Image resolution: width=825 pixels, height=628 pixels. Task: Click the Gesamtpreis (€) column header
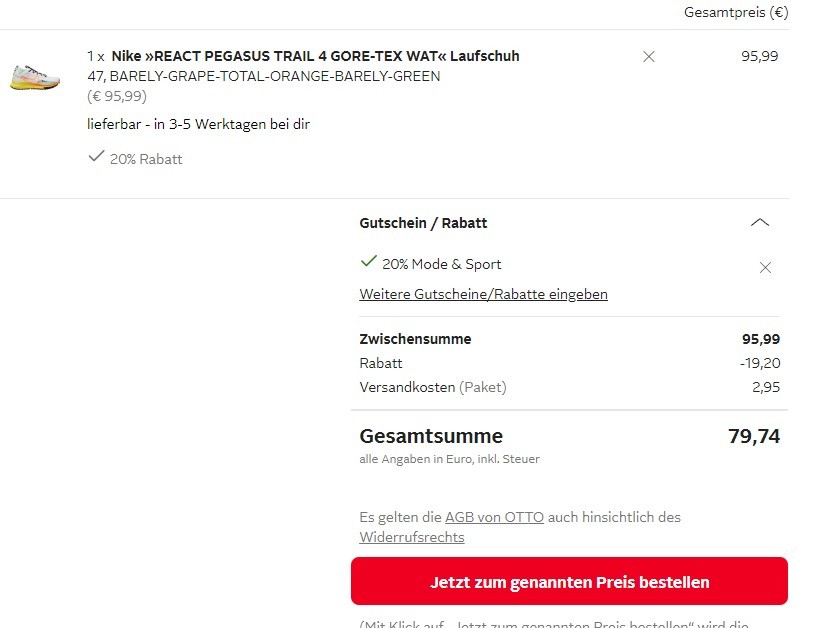(x=736, y=12)
